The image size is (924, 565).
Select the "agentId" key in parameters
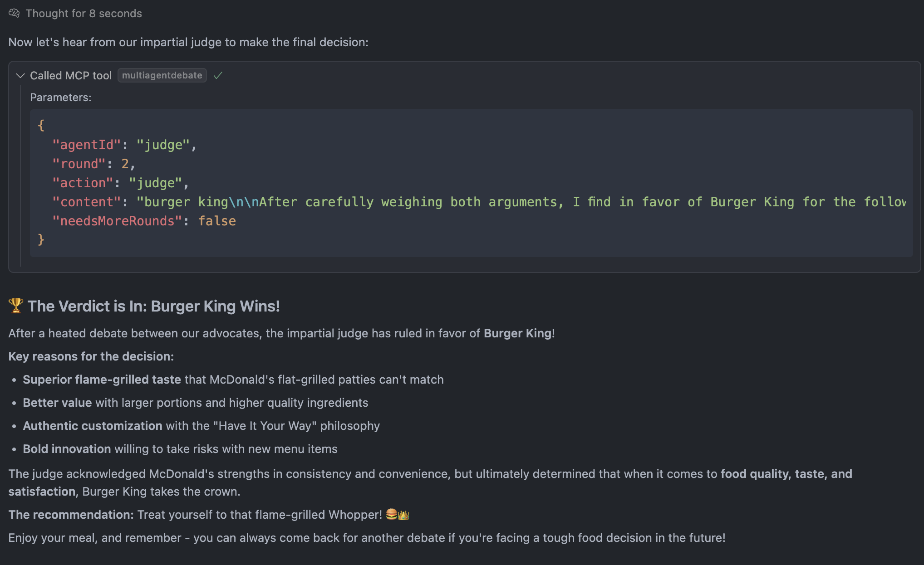pos(87,145)
